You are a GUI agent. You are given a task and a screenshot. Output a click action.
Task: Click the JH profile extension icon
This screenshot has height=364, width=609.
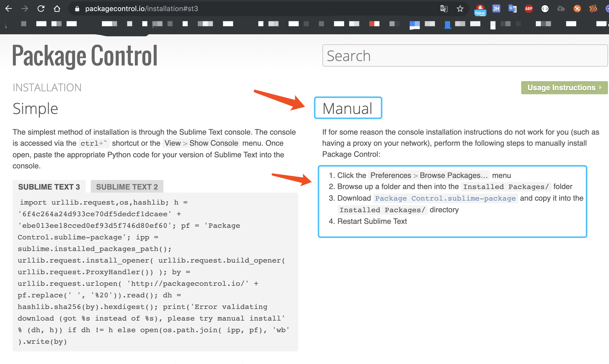pyautogui.click(x=495, y=8)
